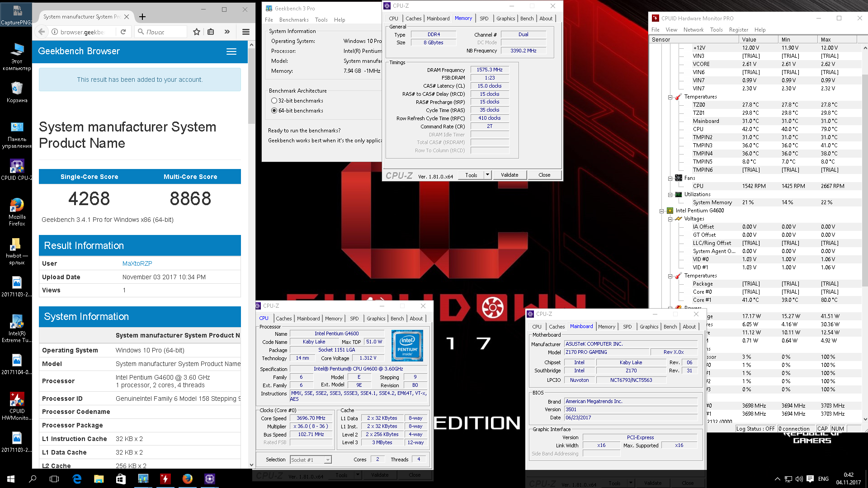Open a new Firefox tab
This screenshot has height=488, width=868.
142,17
